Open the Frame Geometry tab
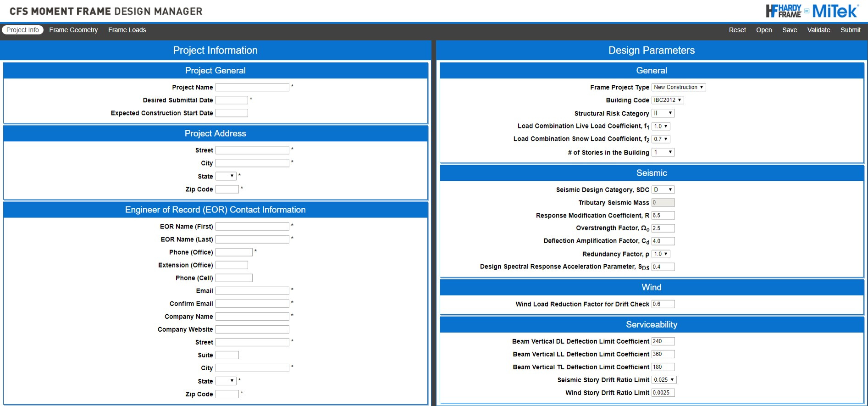 click(x=73, y=30)
